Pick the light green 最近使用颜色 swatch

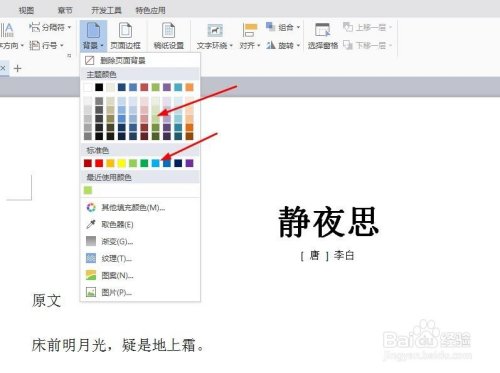[x=88, y=190]
